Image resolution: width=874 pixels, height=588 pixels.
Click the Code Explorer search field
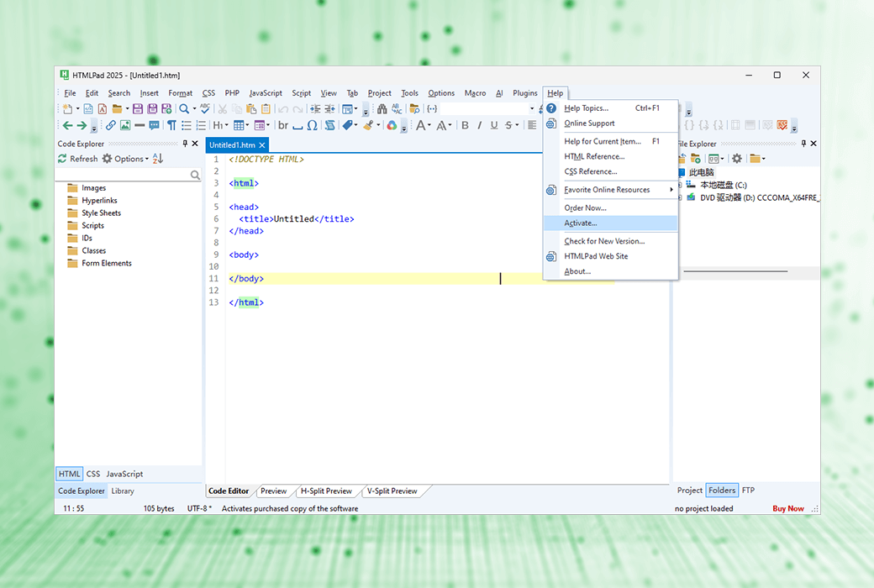(x=129, y=175)
